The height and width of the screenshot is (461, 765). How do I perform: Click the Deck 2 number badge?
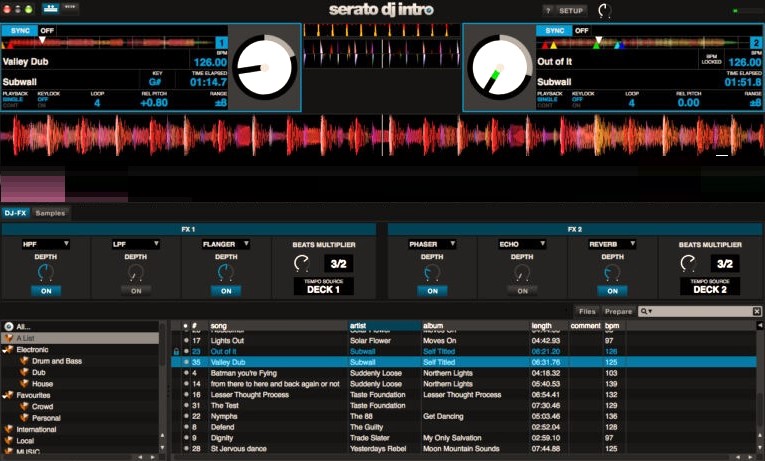click(x=756, y=42)
